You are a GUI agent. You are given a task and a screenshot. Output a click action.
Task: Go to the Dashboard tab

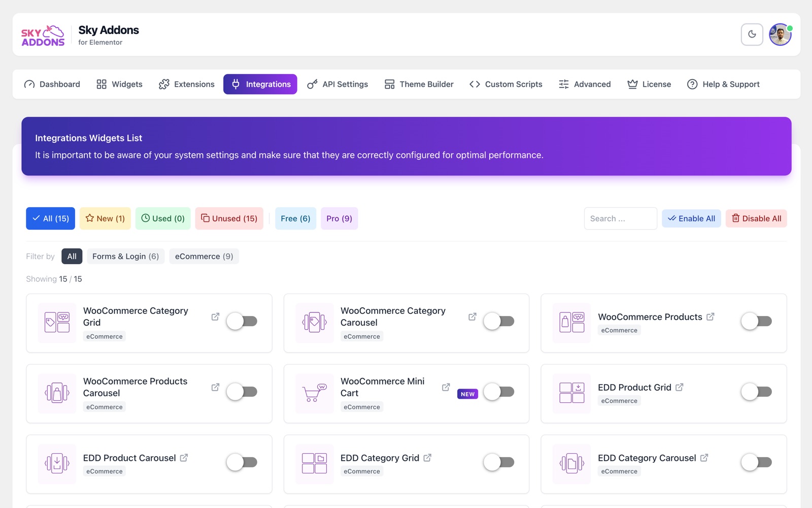click(x=52, y=84)
